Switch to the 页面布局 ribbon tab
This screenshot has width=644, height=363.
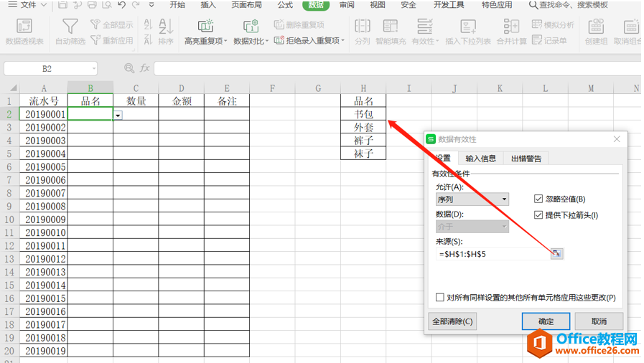point(246,5)
